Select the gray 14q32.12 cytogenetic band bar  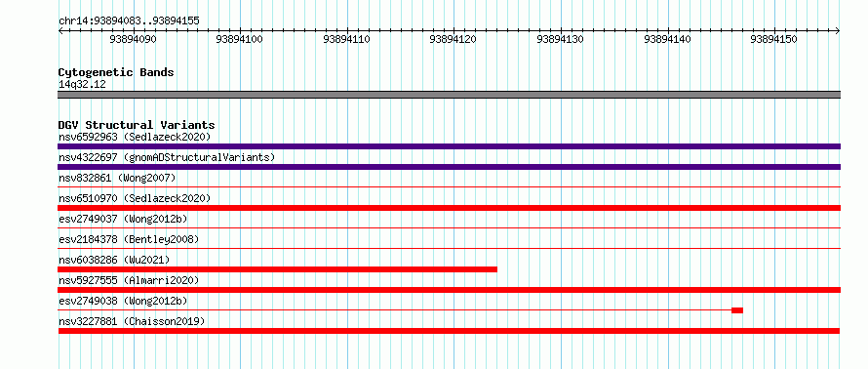(449, 95)
